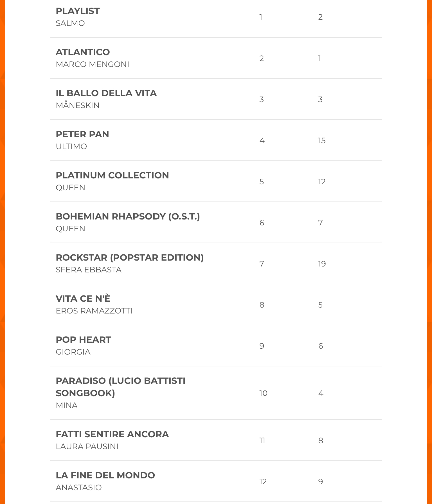Select BOHEMIAN RHAPSODY (O.S.T.) title
The width and height of the screenshot is (432, 504).
(x=128, y=216)
